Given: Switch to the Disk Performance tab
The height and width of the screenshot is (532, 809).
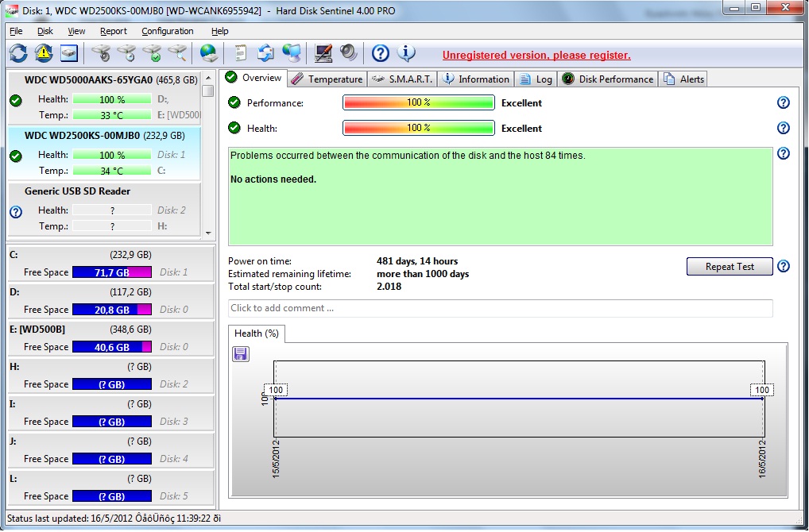Looking at the screenshot, I should [x=608, y=79].
